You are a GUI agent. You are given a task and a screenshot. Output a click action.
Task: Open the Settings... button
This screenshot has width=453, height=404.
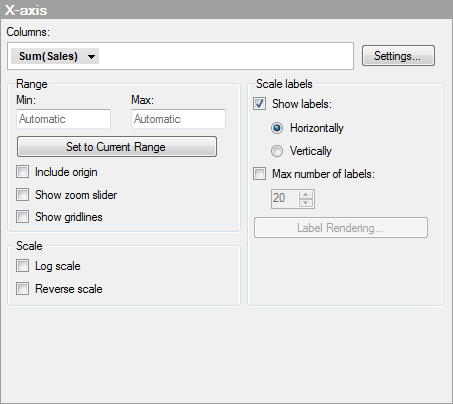398,56
